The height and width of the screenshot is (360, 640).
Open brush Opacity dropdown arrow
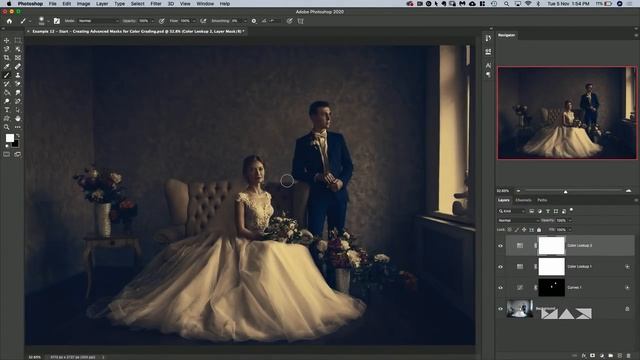click(153, 21)
